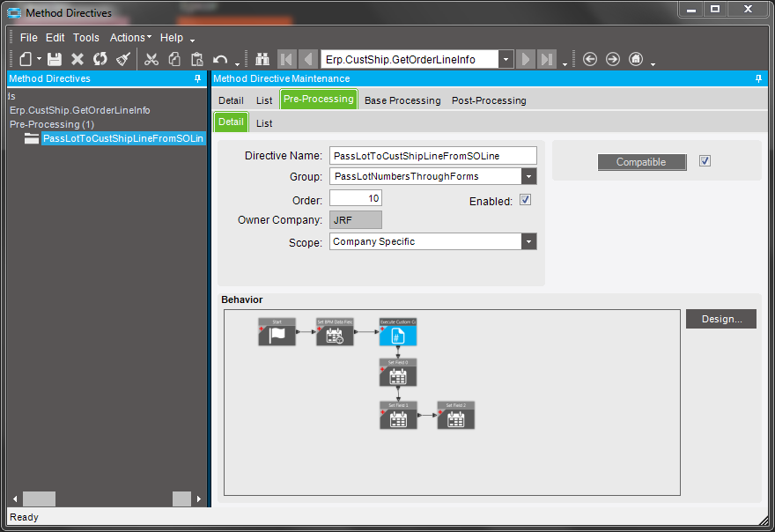Open the File menu
775x532 pixels.
coord(29,38)
